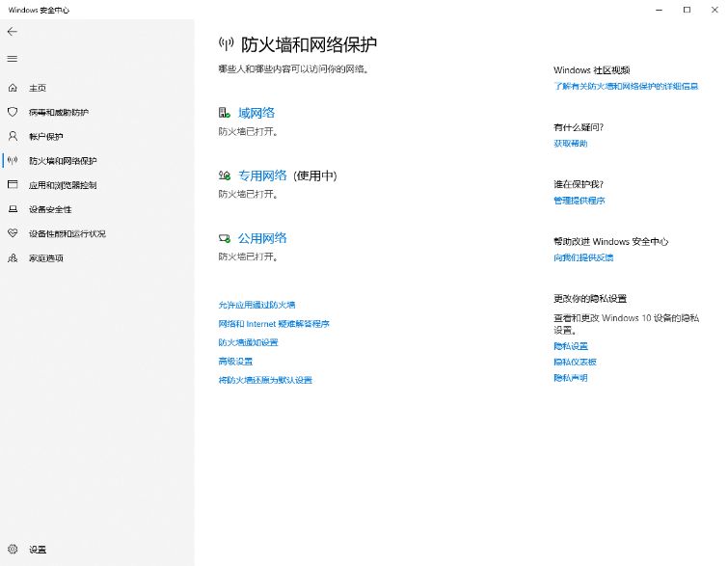Click the back arrow icon
The width and height of the screenshot is (728, 566).
13,32
